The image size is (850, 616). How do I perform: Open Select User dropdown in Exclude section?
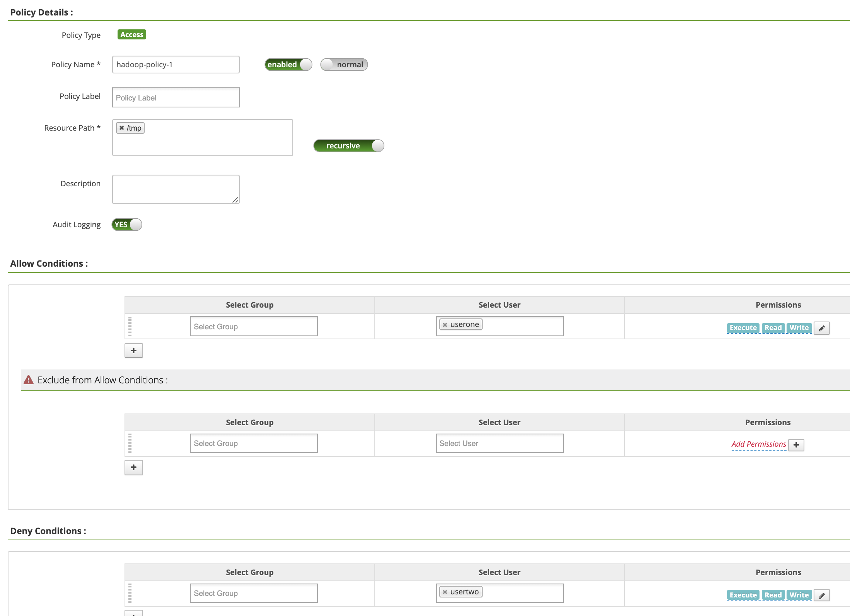pyautogui.click(x=500, y=443)
